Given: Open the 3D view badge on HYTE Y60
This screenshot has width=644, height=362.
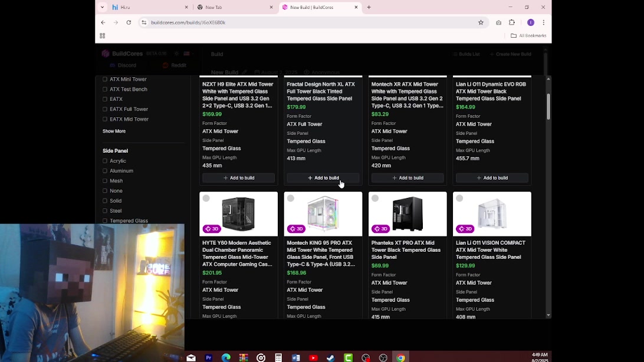Looking at the screenshot, I should [212, 229].
